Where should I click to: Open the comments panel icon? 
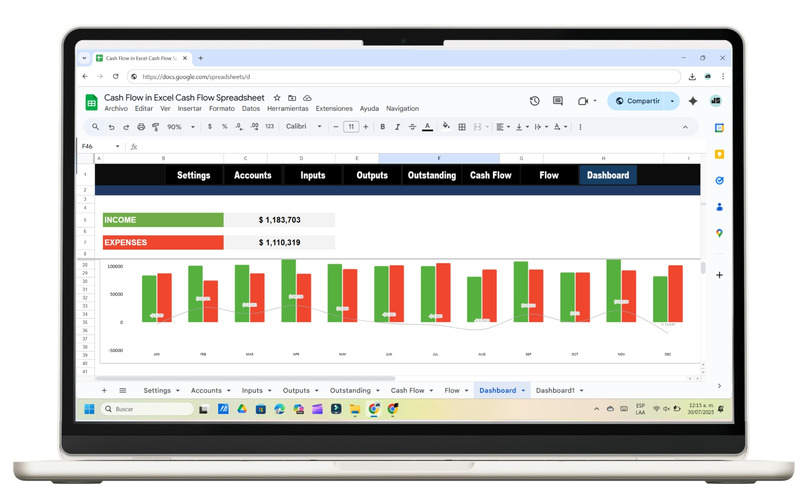(558, 101)
